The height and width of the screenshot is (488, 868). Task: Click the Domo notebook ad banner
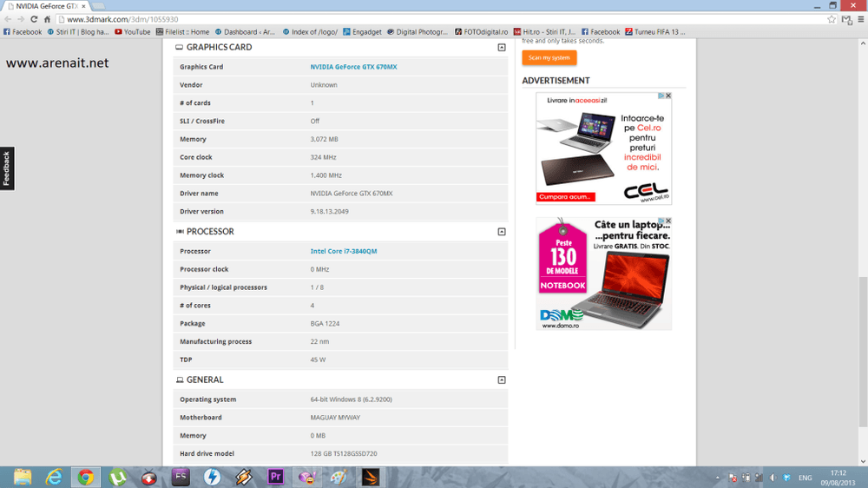point(604,274)
